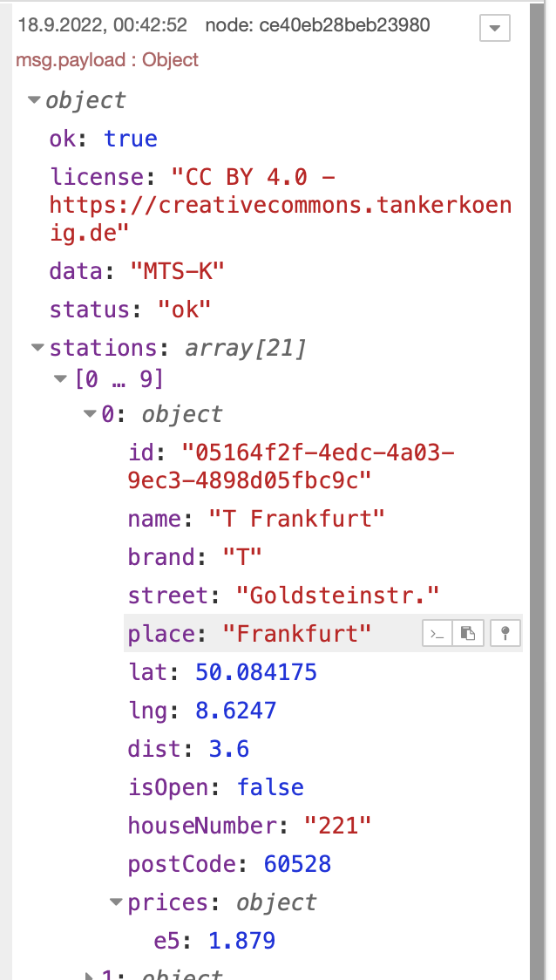Screen dimensions: 556x980
Task: Collapse the root object tree
Action: 35,100
